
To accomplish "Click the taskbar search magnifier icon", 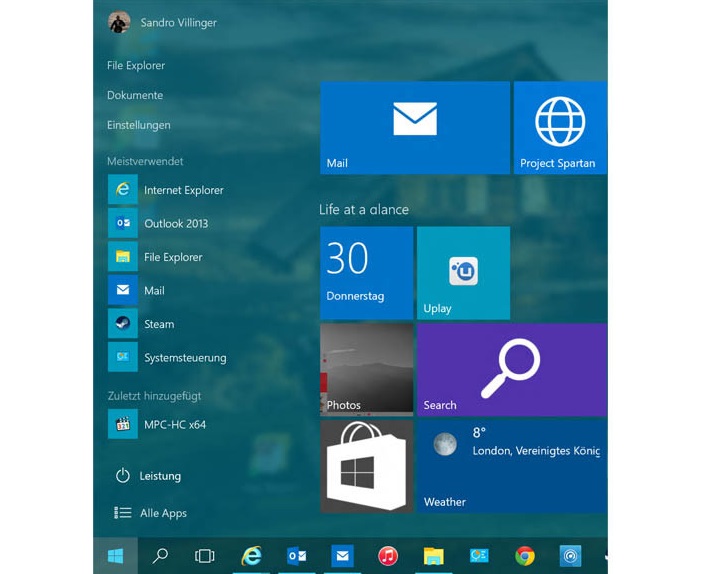I will (x=160, y=556).
